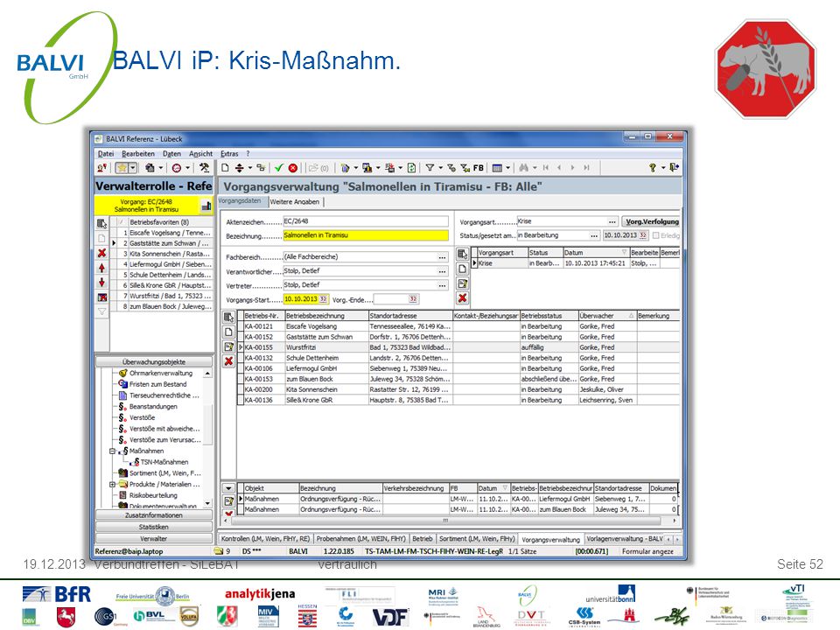Click the Aktenzeichen input field

click(x=366, y=221)
